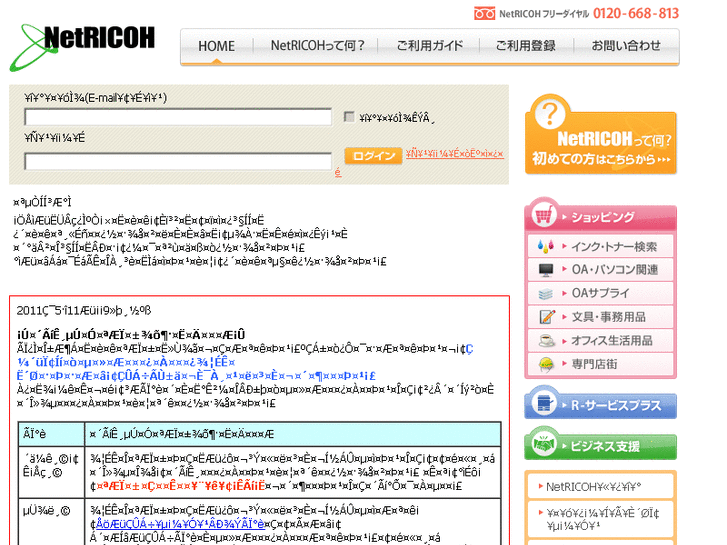This screenshot has height=545, width=727.
Task: Open the HOME navigation tab
Action: pos(217,46)
